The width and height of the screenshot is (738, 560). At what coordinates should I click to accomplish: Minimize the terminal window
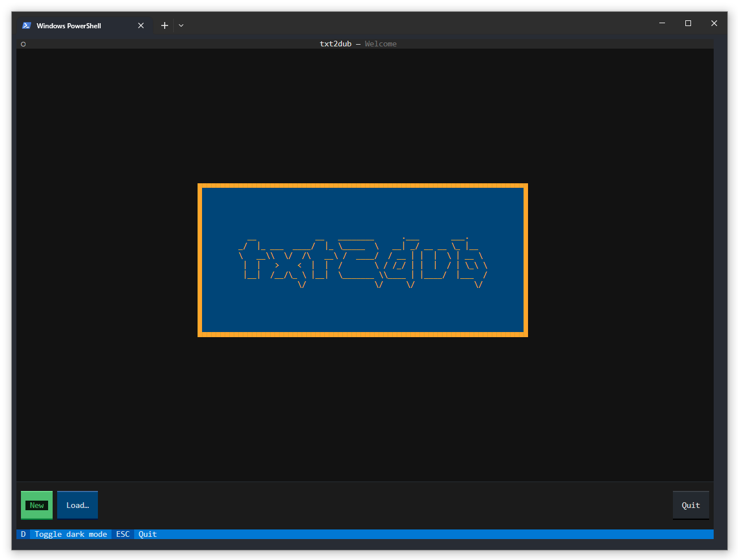662,23
